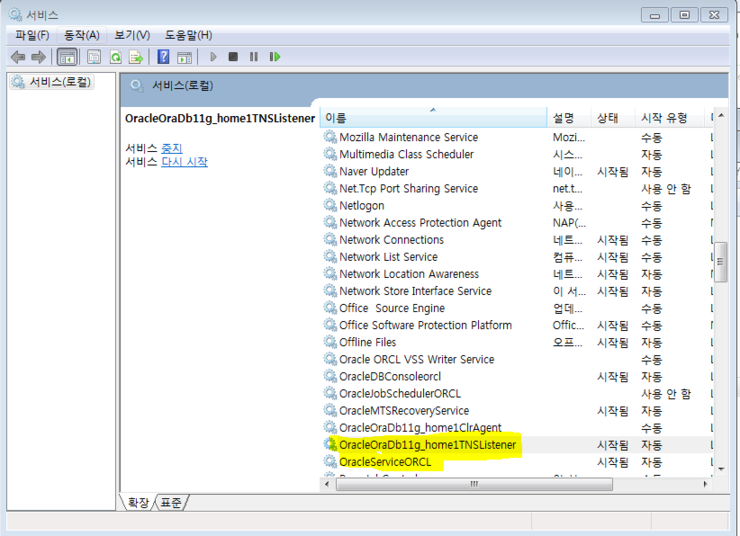Toggle the show/hide console tree icon

click(x=67, y=57)
